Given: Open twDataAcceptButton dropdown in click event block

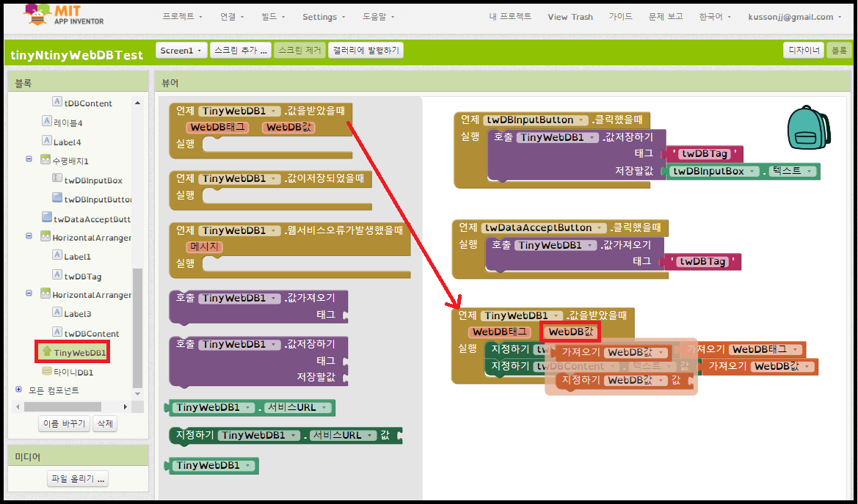Looking at the screenshot, I should pos(544,227).
